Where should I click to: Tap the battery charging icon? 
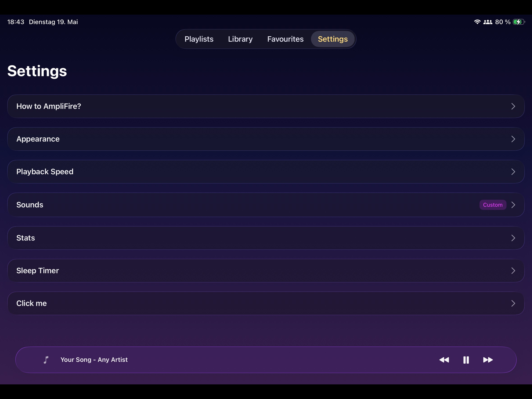519,22
